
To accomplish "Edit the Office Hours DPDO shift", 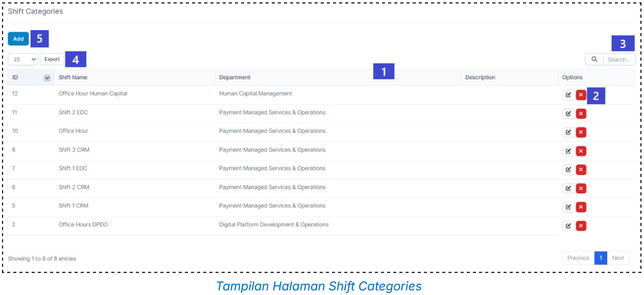I will point(568,226).
